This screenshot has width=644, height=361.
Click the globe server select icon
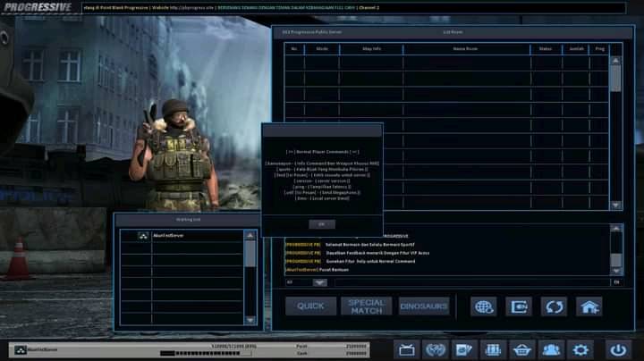click(x=483, y=306)
